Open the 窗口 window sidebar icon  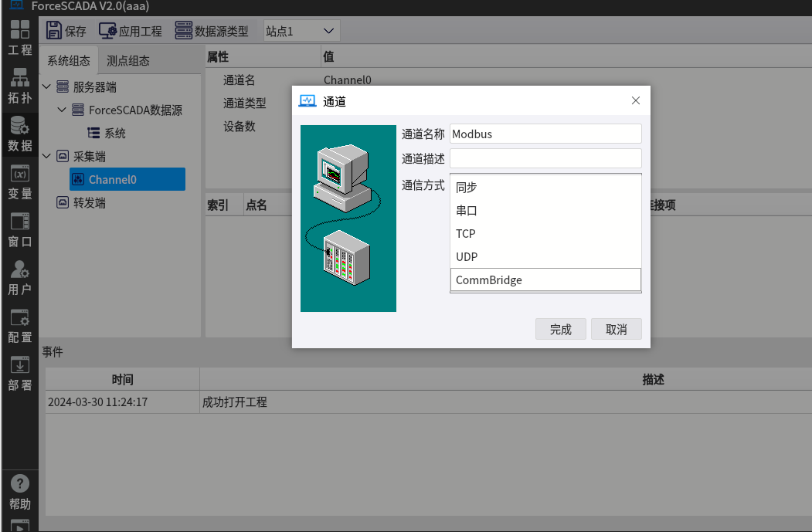[x=20, y=229]
